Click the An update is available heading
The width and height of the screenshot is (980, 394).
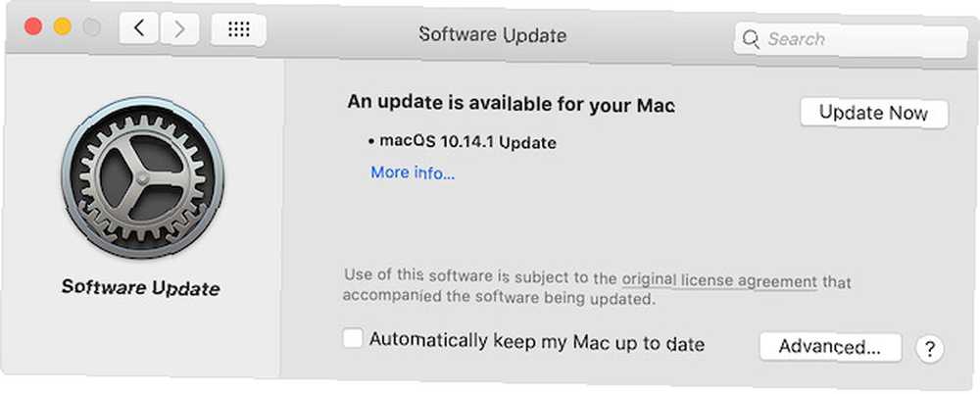pyautogui.click(x=511, y=104)
